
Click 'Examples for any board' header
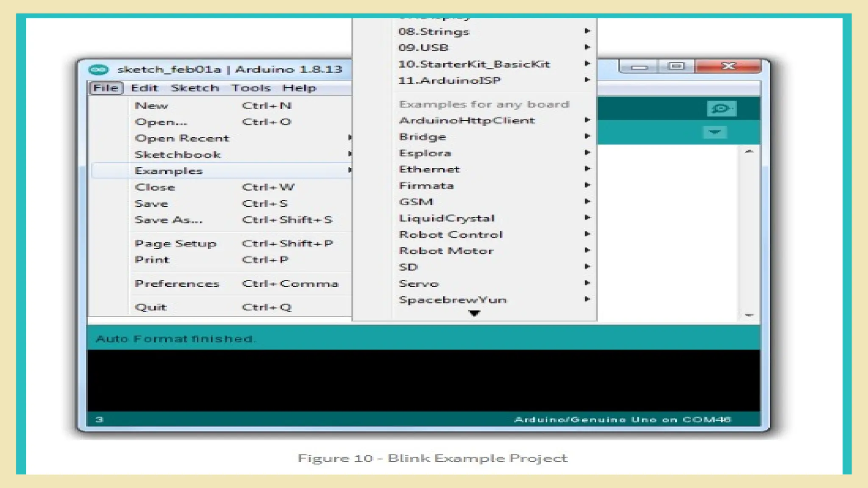484,104
